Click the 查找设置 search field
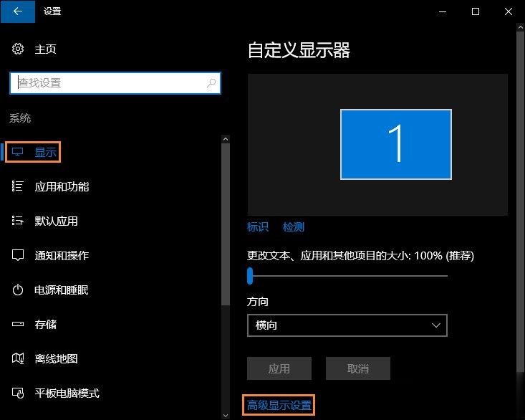Screen dimensions: 525x420 (115, 82)
